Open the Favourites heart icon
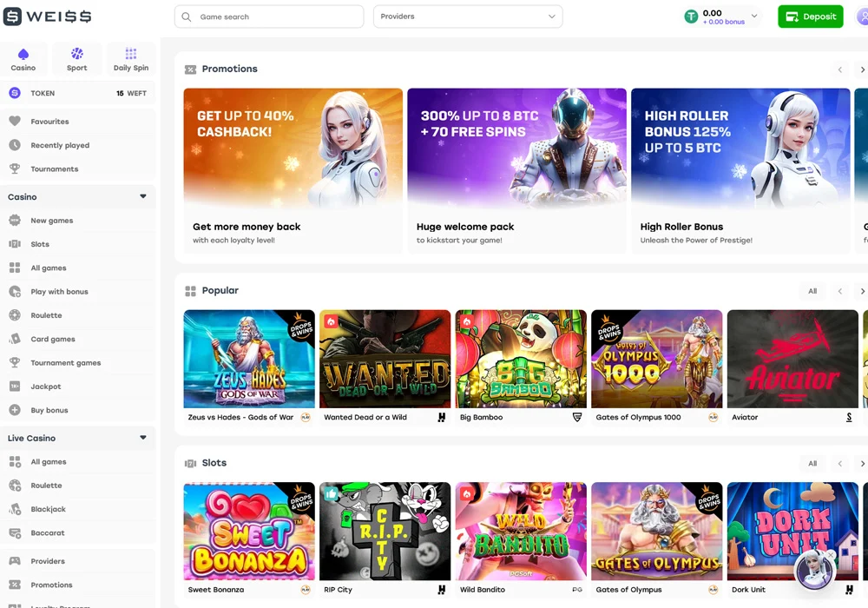Viewport: 868px width, 608px height. (15, 122)
